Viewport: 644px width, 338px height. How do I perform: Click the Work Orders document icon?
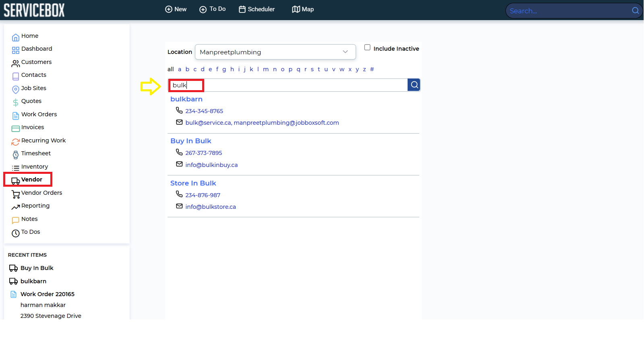coord(16,116)
